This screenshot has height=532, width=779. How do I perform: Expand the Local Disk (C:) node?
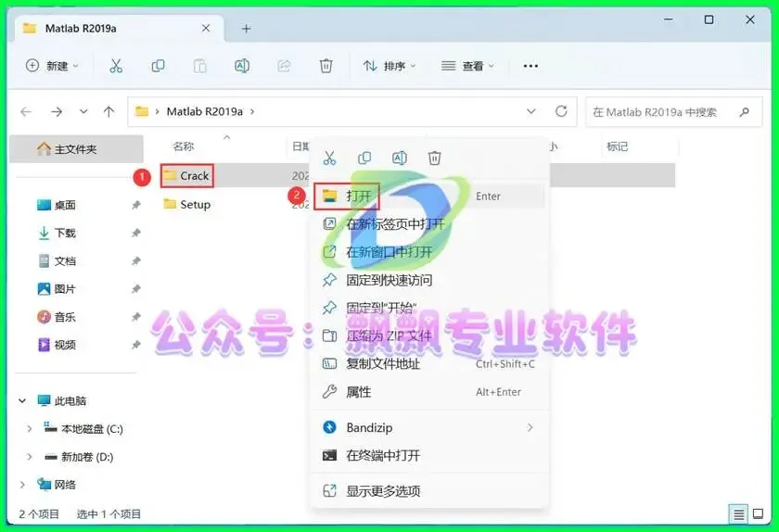click(30, 428)
